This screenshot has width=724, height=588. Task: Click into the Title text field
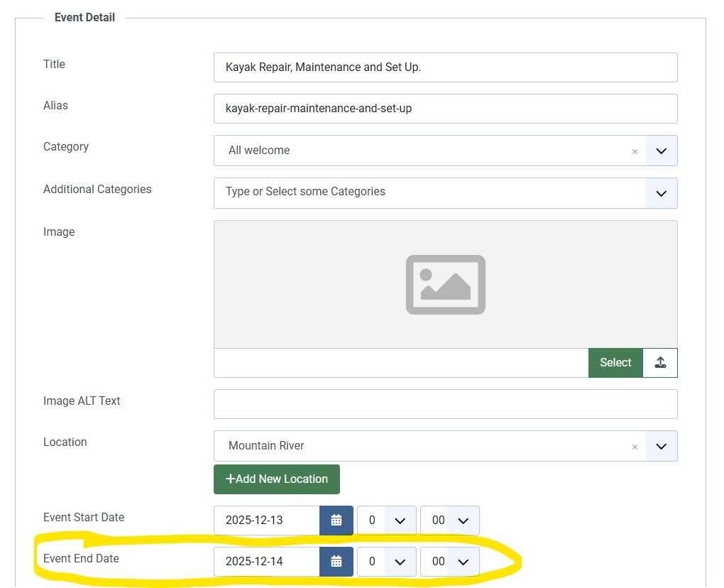pos(445,67)
